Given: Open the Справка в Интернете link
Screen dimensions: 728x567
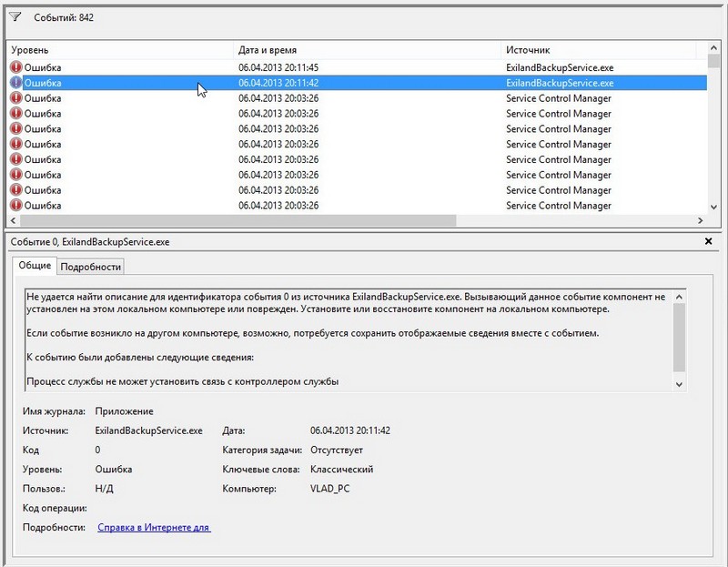Looking at the screenshot, I should (x=154, y=527).
